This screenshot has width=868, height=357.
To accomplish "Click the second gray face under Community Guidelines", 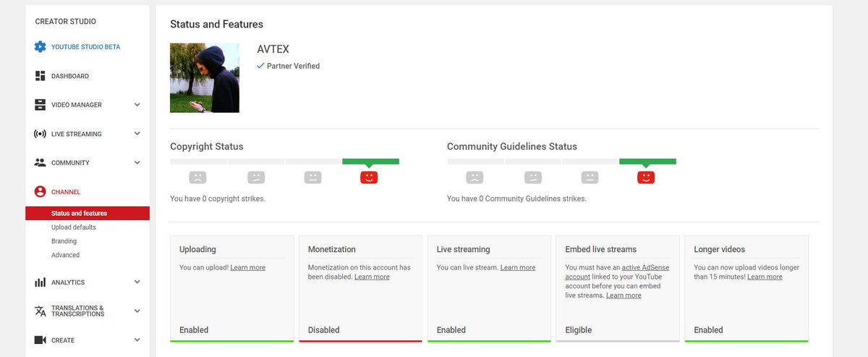I will coord(533,177).
